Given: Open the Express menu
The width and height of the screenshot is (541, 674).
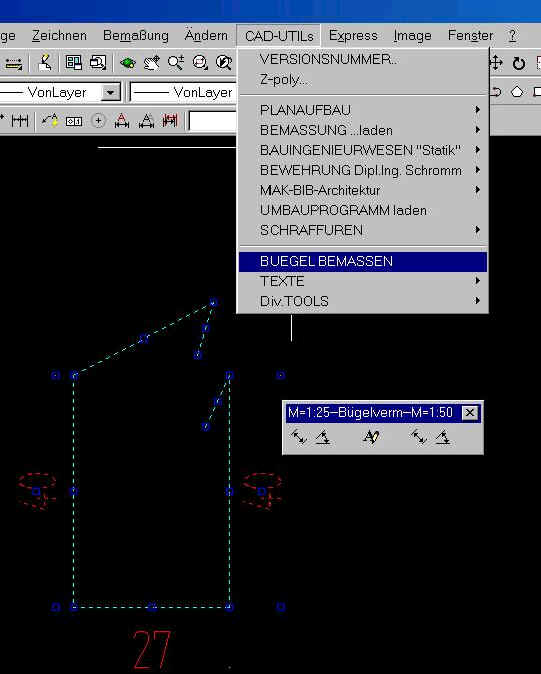Looking at the screenshot, I should coord(353,35).
